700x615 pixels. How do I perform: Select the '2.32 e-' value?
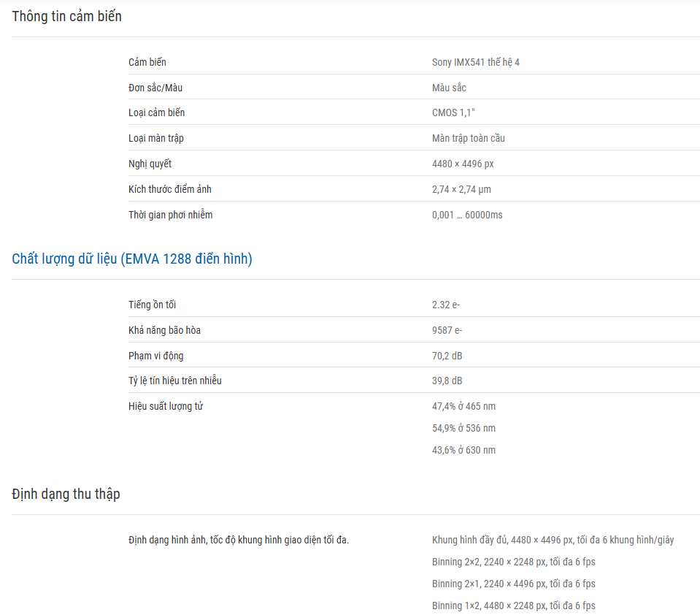click(446, 305)
